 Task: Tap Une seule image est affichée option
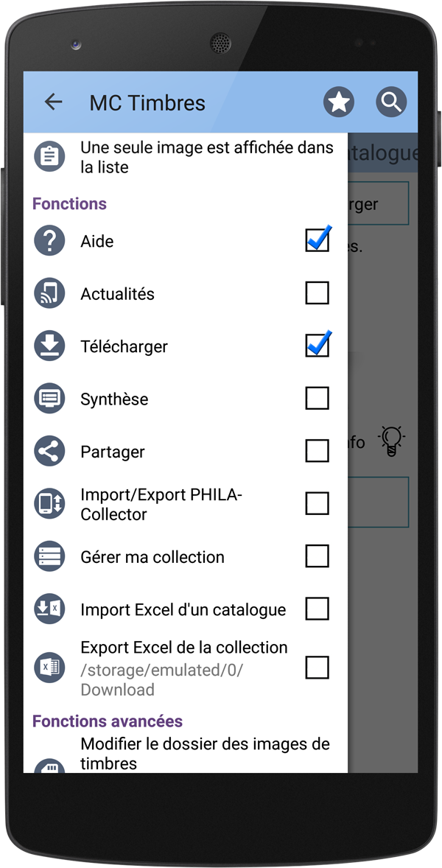pyautogui.click(x=186, y=157)
